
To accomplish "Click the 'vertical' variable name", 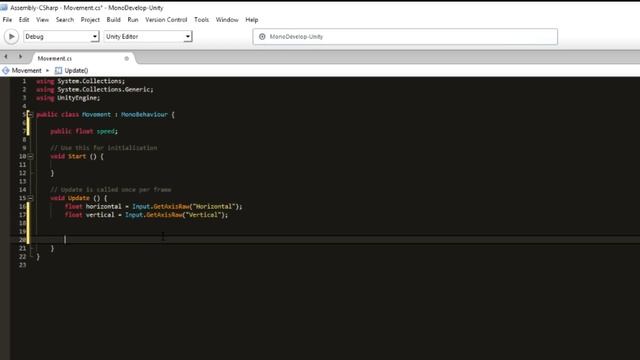I will (100, 215).
